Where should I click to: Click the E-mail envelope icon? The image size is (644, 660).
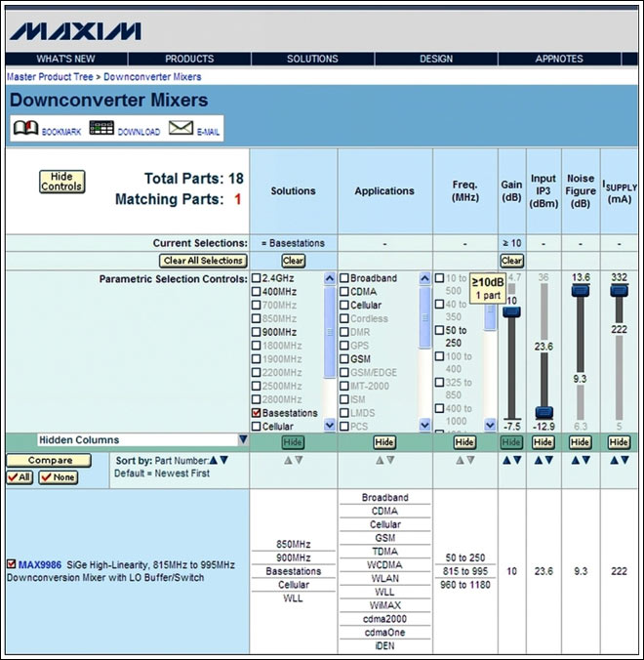click(x=181, y=128)
